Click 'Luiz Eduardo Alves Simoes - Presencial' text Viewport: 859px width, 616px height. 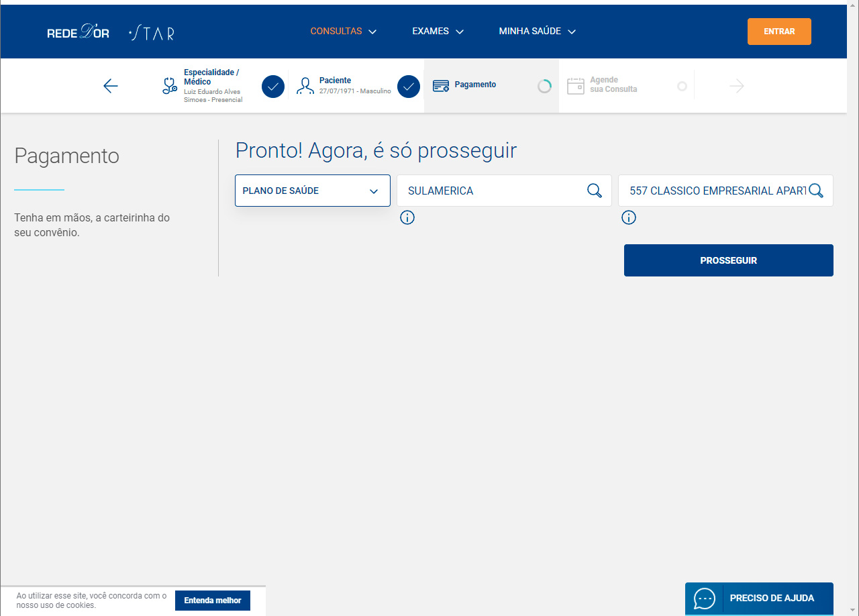213,95
